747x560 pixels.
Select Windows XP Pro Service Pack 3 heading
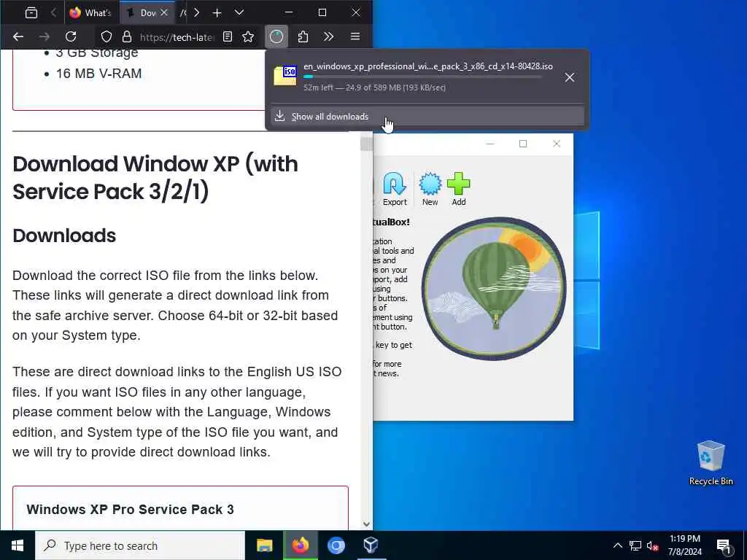pos(130,509)
